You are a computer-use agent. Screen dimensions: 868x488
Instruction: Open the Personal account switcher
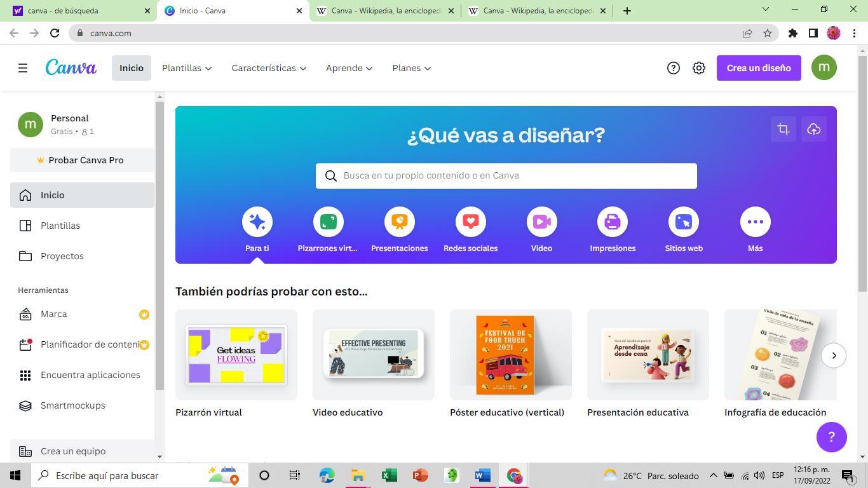point(82,125)
